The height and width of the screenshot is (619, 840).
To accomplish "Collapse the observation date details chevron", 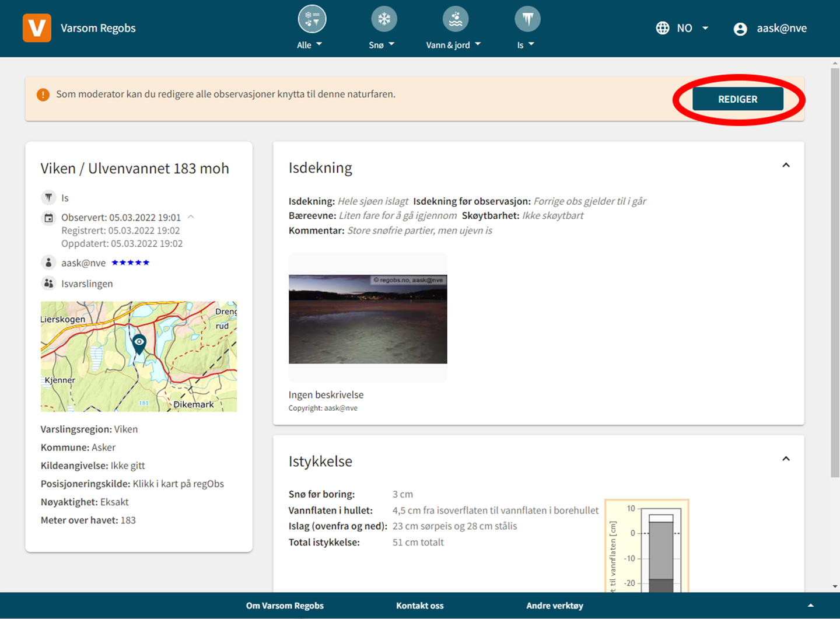I will pos(191,217).
